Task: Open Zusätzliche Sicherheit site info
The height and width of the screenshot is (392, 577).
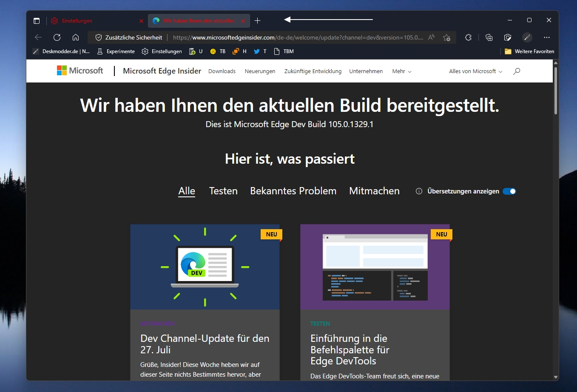Action: tap(129, 37)
